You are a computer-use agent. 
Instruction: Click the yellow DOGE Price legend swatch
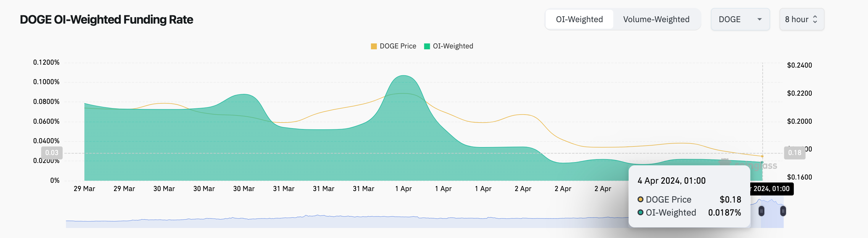(x=374, y=46)
